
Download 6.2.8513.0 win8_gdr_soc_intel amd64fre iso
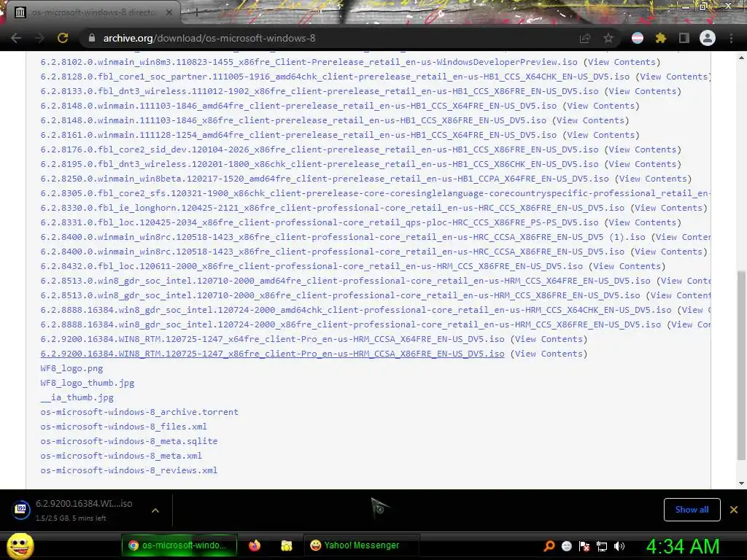click(345, 281)
